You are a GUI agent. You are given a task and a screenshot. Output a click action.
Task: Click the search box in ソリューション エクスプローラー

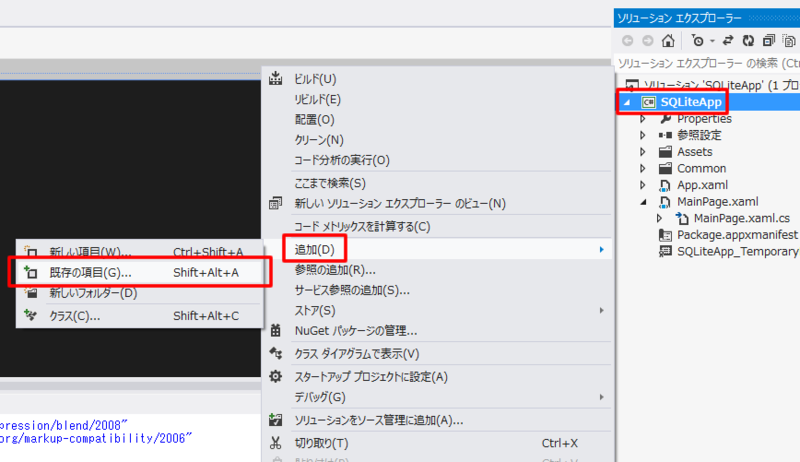pyautogui.click(x=707, y=63)
